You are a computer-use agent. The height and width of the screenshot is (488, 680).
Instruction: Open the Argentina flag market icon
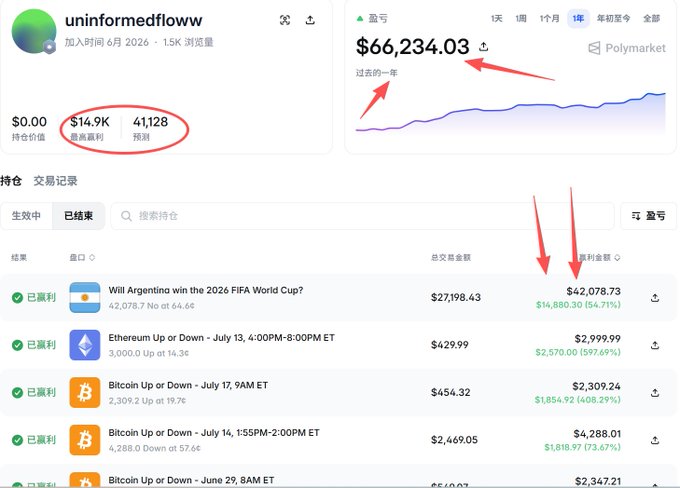coord(85,298)
